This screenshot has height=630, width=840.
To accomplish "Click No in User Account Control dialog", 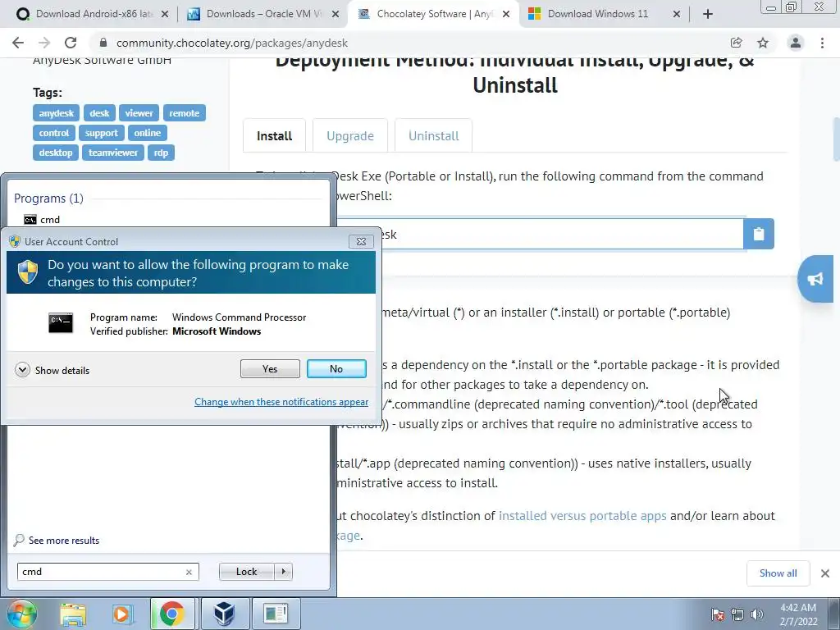I will coord(336,368).
